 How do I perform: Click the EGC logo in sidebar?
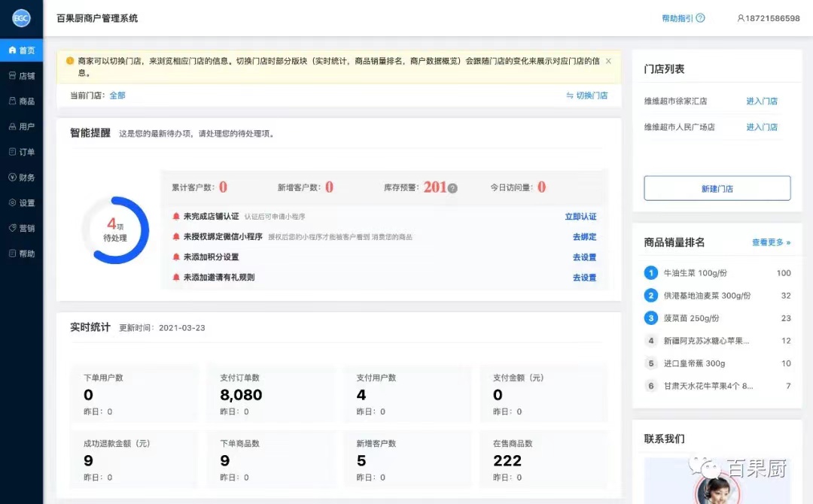pyautogui.click(x=21, y=18)
